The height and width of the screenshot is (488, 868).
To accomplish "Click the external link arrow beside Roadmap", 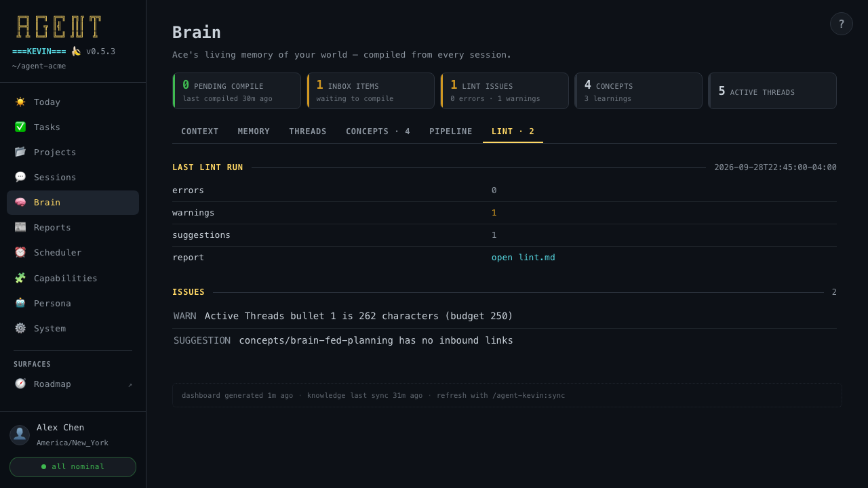I will [130, 384].
